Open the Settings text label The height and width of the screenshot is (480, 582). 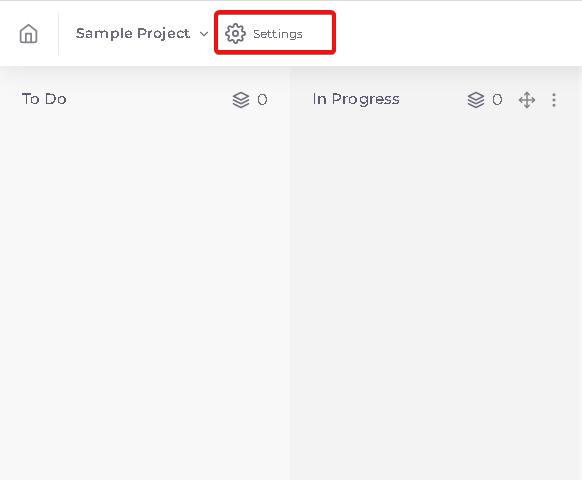278,34
